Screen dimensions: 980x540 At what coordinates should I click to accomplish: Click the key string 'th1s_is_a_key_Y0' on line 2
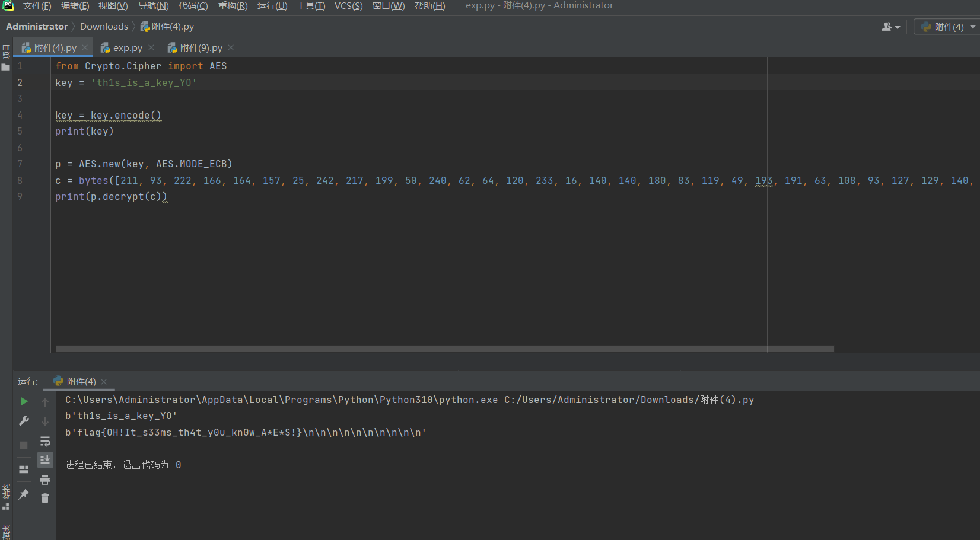[144, 83]
